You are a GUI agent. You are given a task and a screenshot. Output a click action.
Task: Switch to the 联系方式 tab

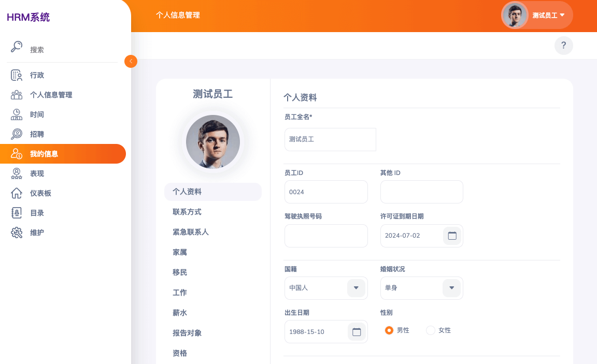[x=187, y=212]
